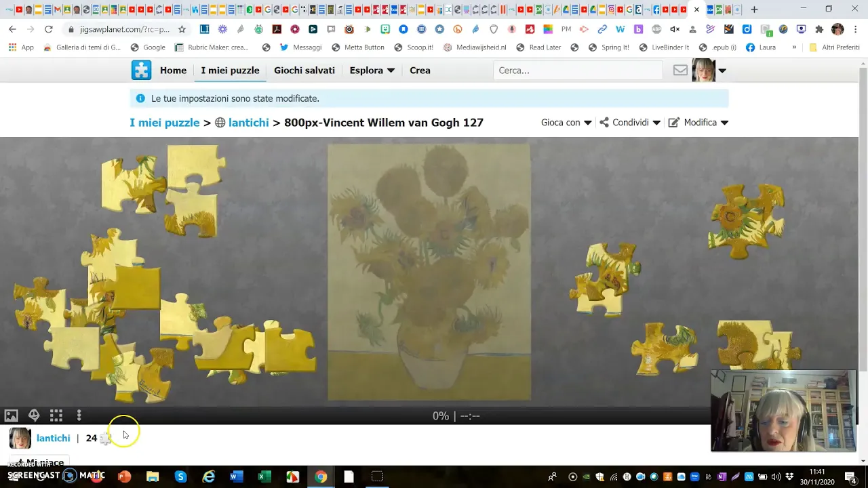Show more bookmarks with the chevron
The height and width of the screenshot is (488, 868).
(x=794, y=47)
